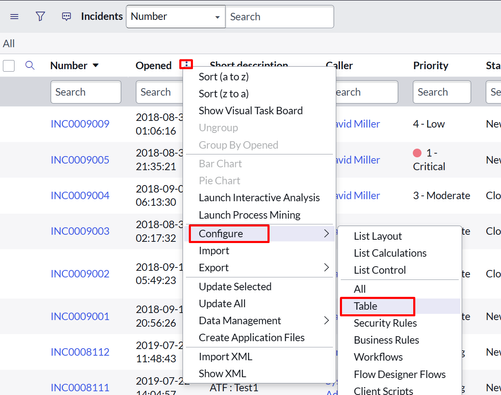The width and height of the screenshot is (501, 395).
Task: Click Caller column search field
Action: [x=367, y=92]
